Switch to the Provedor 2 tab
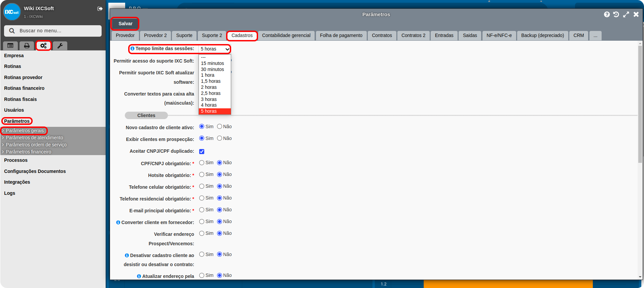The image size is (644, 288). (155, 36)
